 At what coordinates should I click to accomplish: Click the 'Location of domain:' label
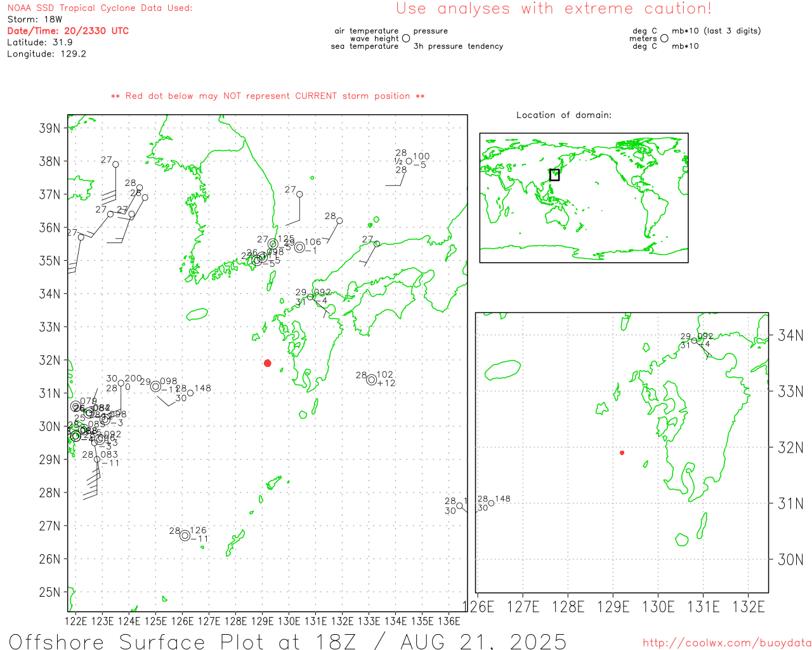point(564,115)
